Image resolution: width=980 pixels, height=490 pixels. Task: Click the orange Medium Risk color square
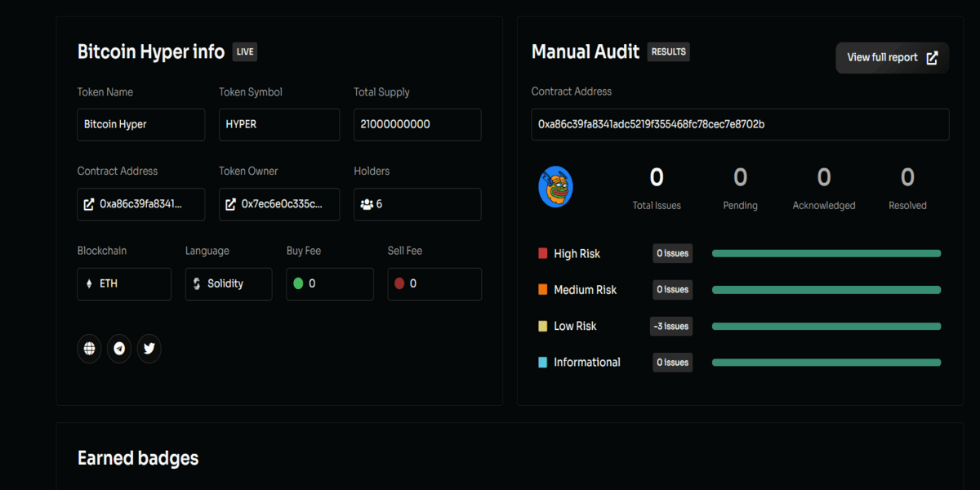pos(543,290)
